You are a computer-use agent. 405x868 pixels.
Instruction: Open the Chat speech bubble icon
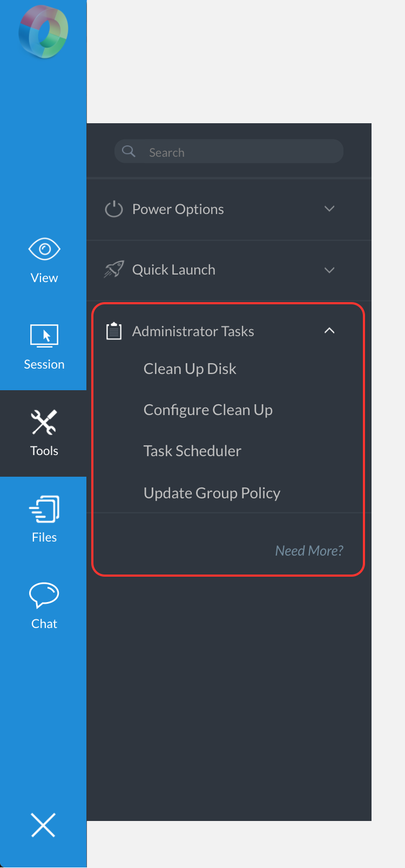coord(44,595)
